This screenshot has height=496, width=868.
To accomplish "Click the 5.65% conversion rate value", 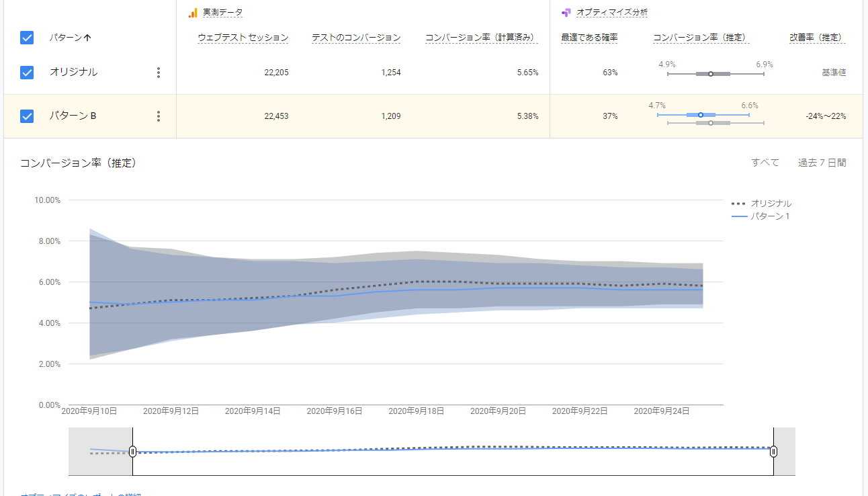I will (x=527, y=73).
